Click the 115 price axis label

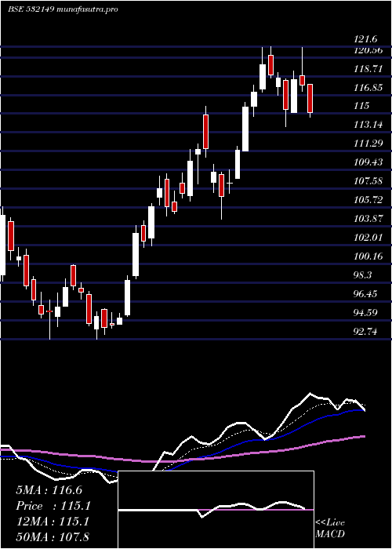pyautogui.click(x=361, y=106)
